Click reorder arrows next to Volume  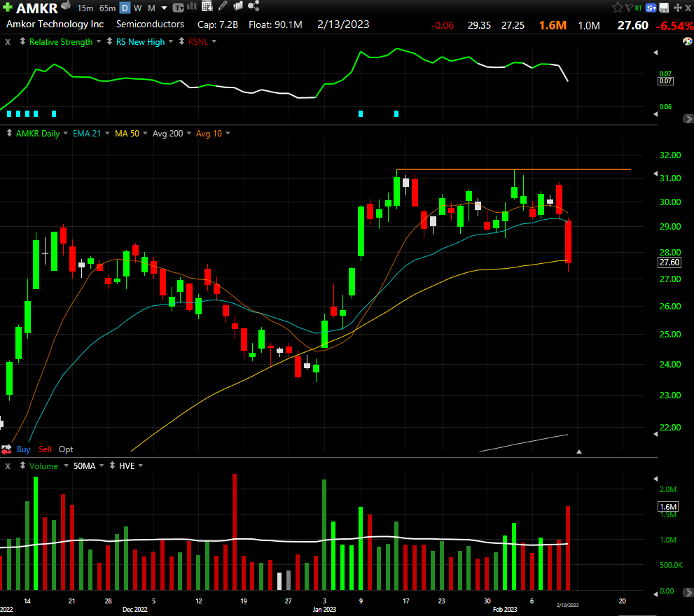click(x=22, y=465)
